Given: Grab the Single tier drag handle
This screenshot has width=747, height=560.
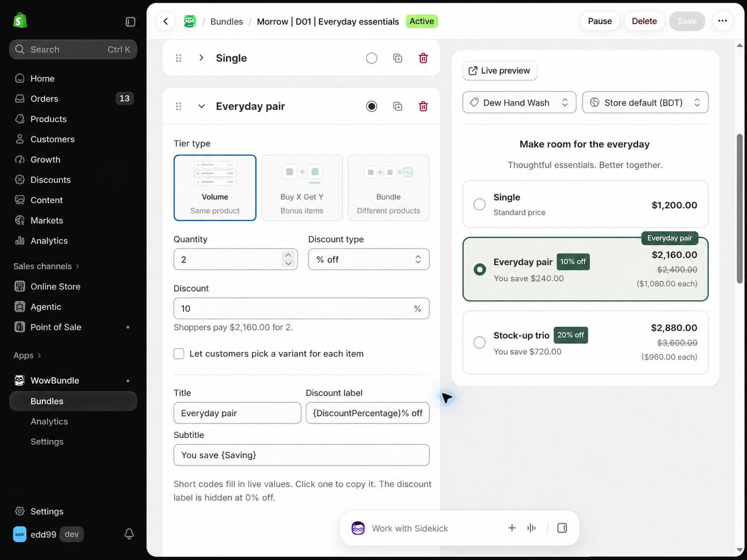Looking at the screenshot, I should 178,58.
